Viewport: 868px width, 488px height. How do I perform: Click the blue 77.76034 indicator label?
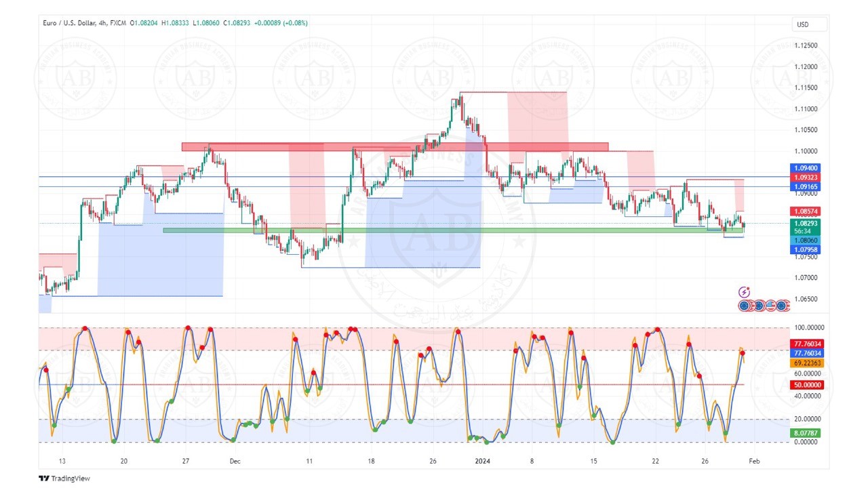[x=806, y=353]
